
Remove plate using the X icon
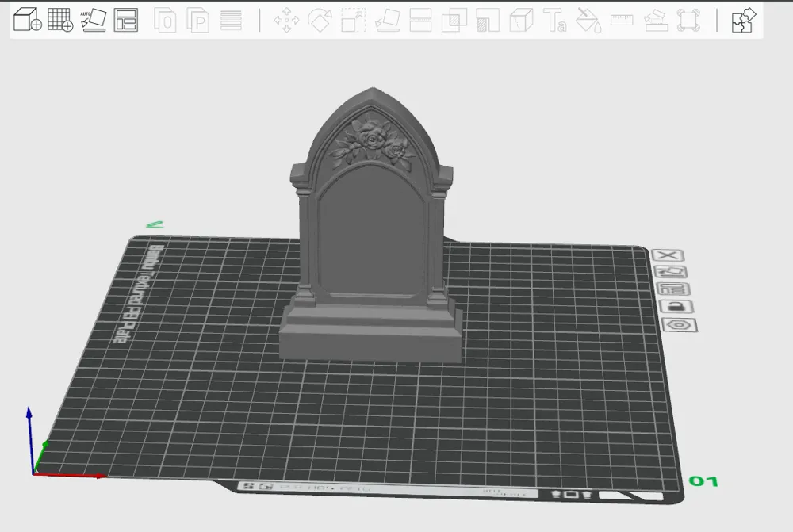click(x=668, y=255)
